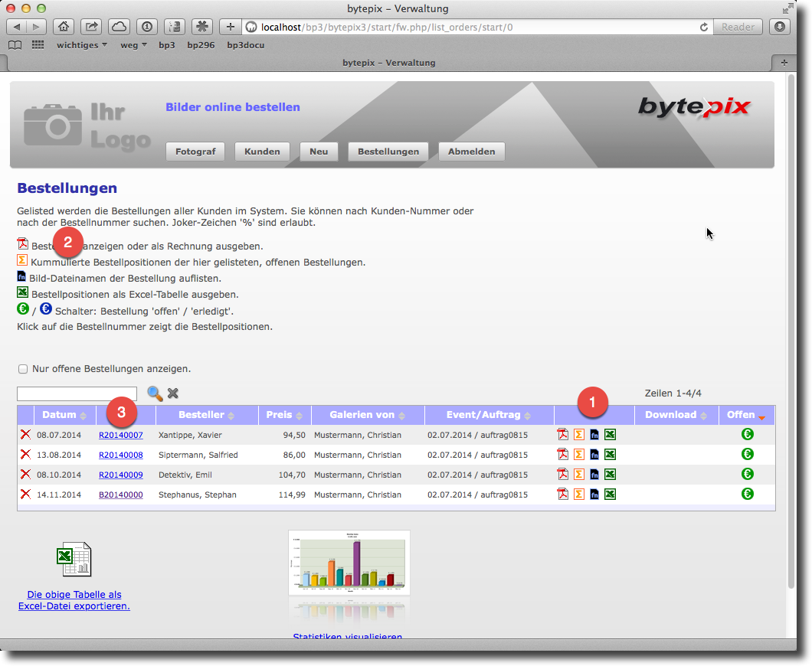
Task: Open iCloud tabs cloud icon
Action: pos(119,26)
